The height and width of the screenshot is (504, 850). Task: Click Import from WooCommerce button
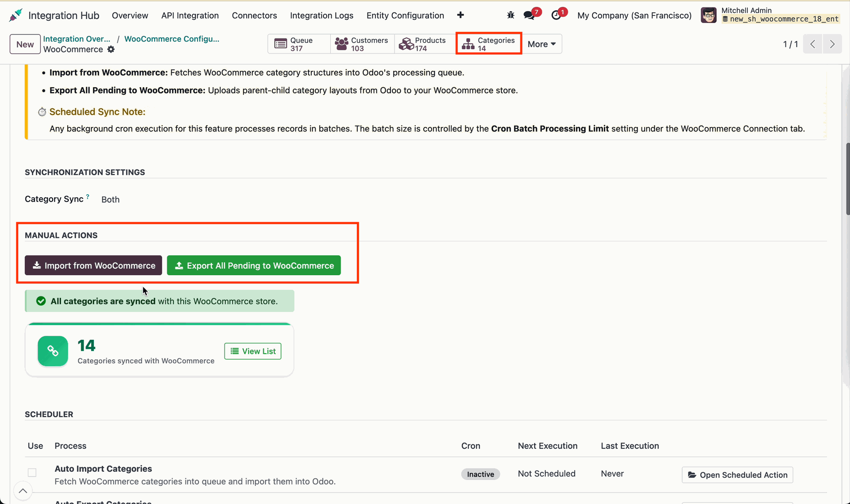(93, 265)
